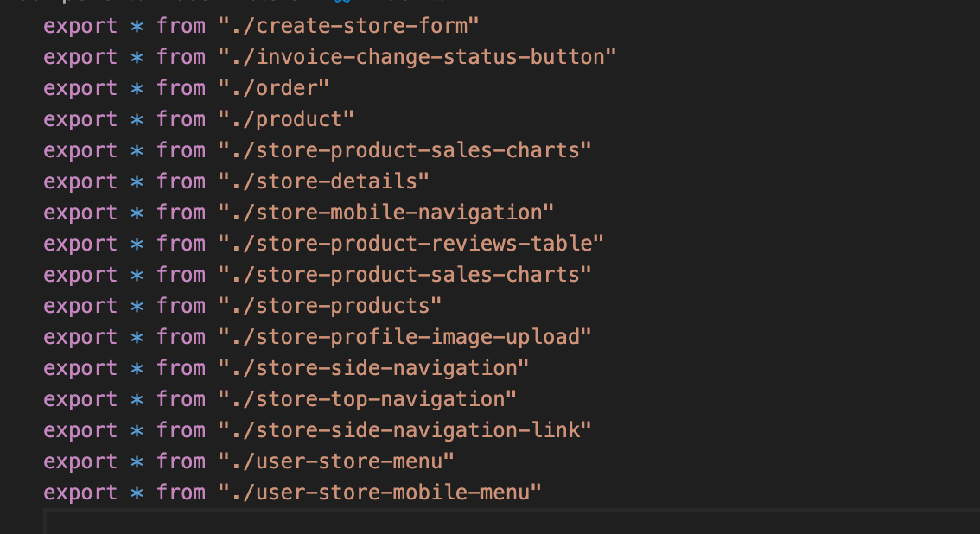Click the asterisk on the "./order" line

(x=137, y=88)
